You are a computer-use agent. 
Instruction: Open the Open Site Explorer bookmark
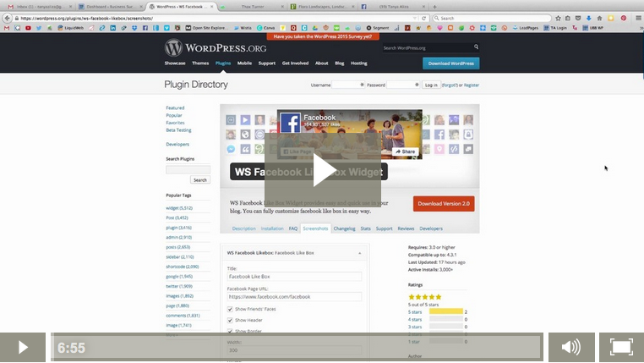pyautogui.click(x=206, y=28)
